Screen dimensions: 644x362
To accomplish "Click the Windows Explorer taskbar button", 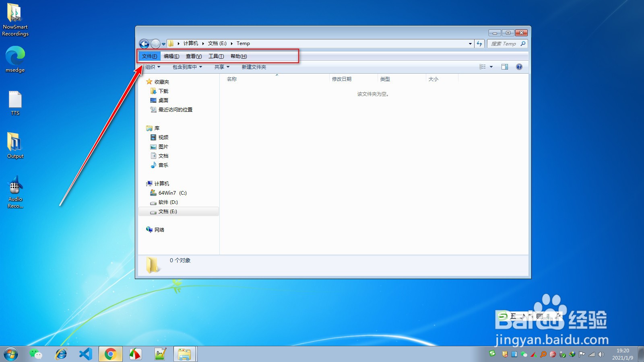I will click(185, 354).
